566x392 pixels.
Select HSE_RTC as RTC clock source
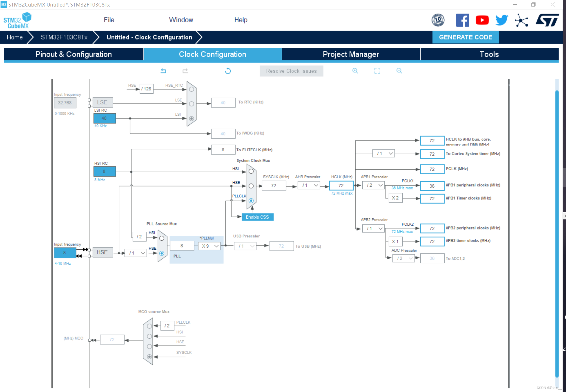191,89
